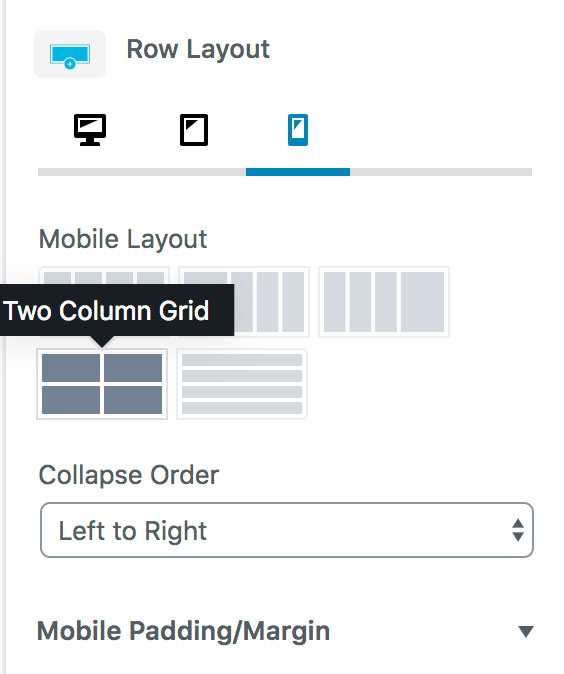Screen dimensions: 564x674
Task: Select the Two Column Grid layout
Action: [x=102, y=384]
